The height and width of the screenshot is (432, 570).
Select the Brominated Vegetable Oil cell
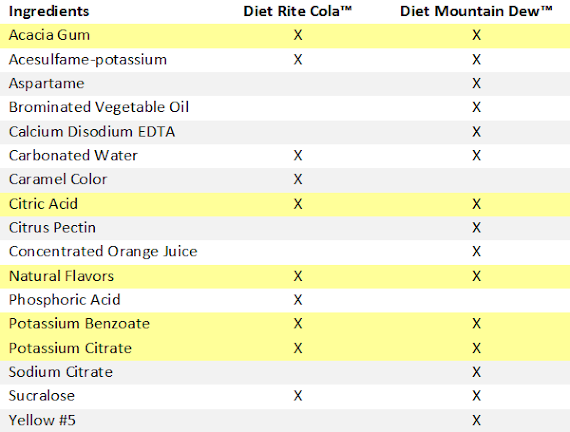[99, 107]
